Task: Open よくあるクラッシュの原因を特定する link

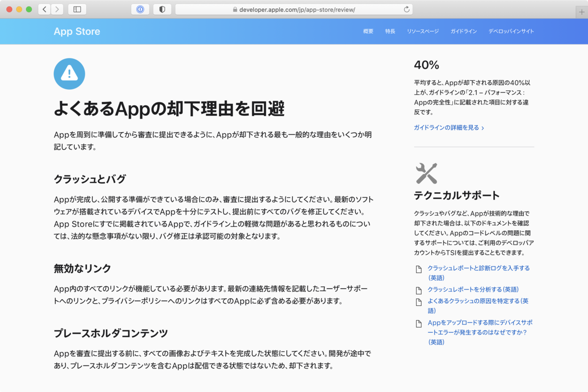Action: (x=478, y=306)
